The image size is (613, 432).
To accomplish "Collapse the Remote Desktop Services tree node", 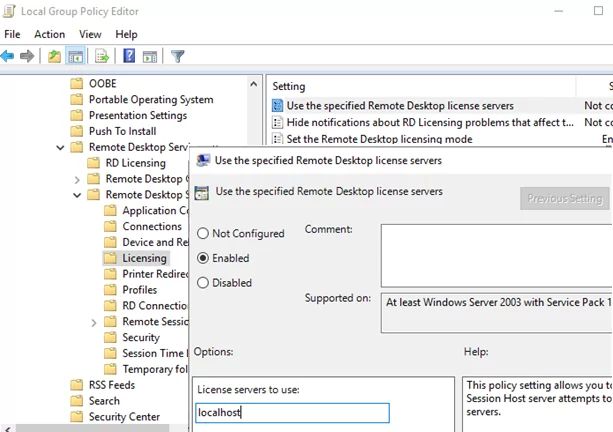I will tap(60, 147).
